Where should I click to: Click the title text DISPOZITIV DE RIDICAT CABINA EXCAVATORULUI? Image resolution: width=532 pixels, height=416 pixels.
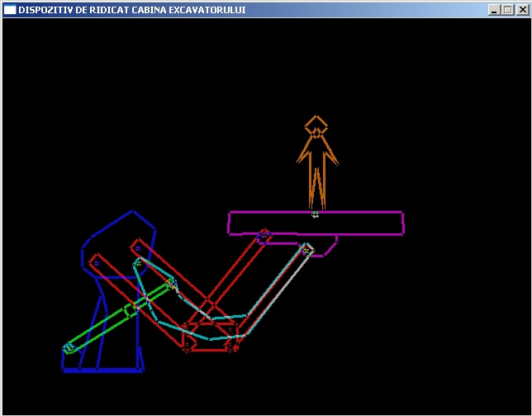point(132,10)
